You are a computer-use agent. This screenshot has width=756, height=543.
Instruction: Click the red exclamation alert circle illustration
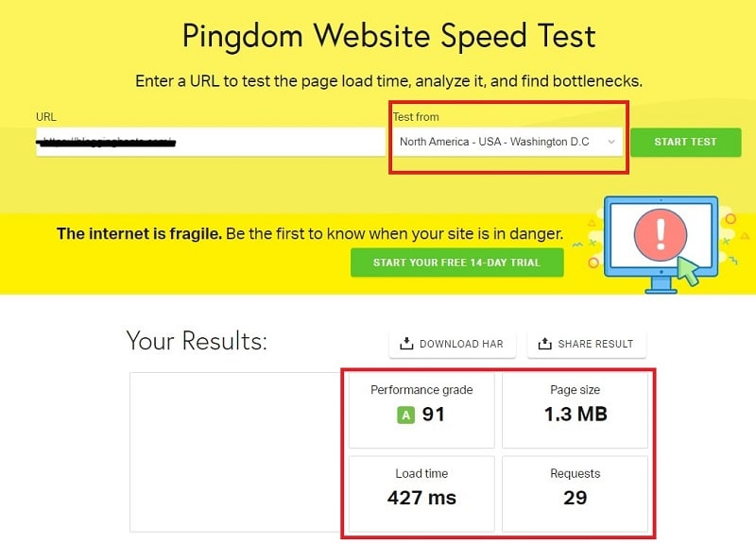pos(661,234)
